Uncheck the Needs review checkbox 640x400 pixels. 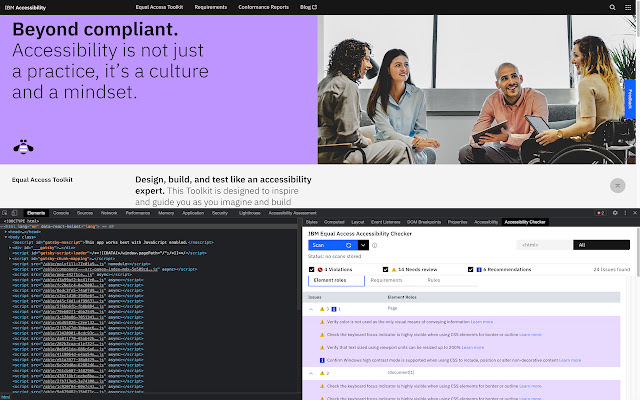click(389, 270)
